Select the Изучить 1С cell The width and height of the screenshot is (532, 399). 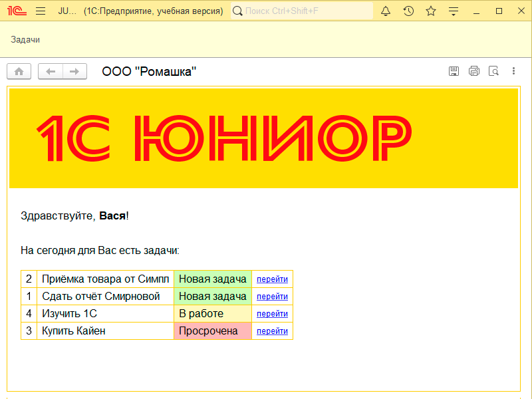[x=105, y=314]
